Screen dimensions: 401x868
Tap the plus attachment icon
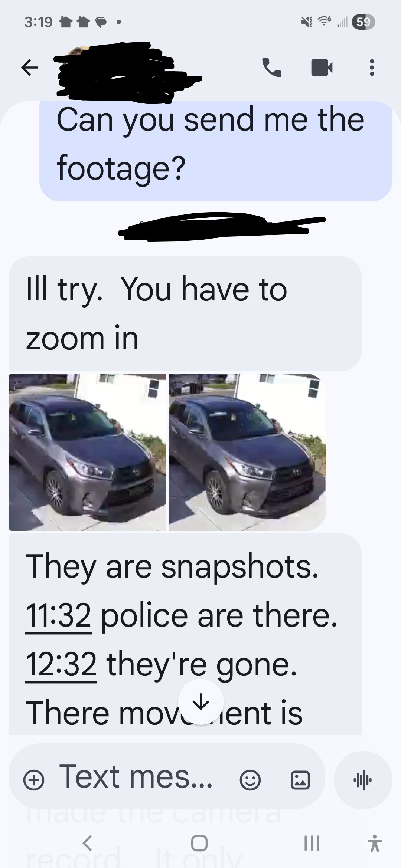pyautogui.click(x=34, y=780)
